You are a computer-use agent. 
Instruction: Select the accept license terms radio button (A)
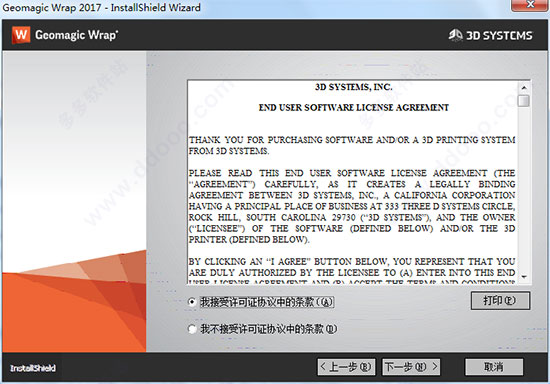tap(192, 302)
